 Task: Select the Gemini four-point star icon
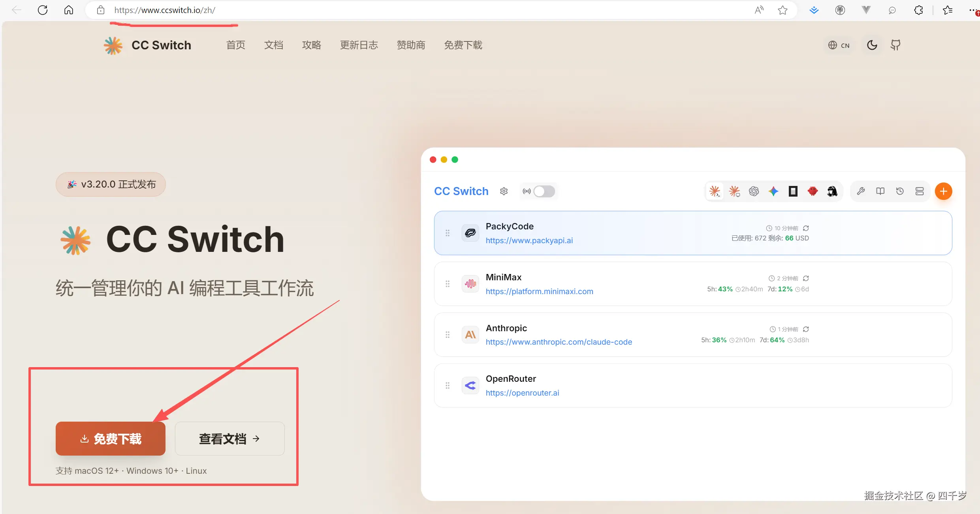[773, 191]
